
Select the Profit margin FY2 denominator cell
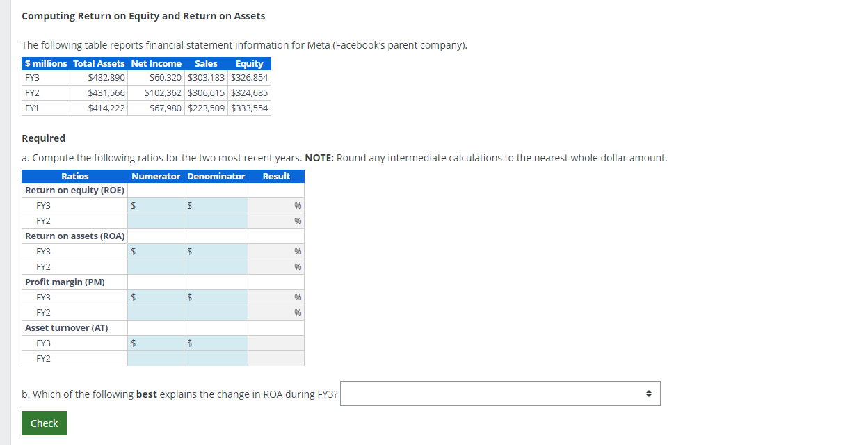click(216, 312)
